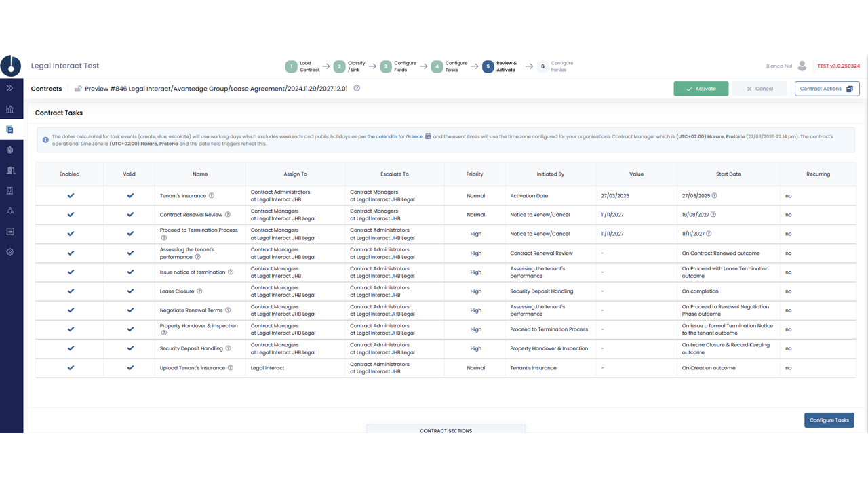Open the dashboard chart icon in sidebar
The width and height of the screenshot is (868, 488).
(x=10, y=109)
